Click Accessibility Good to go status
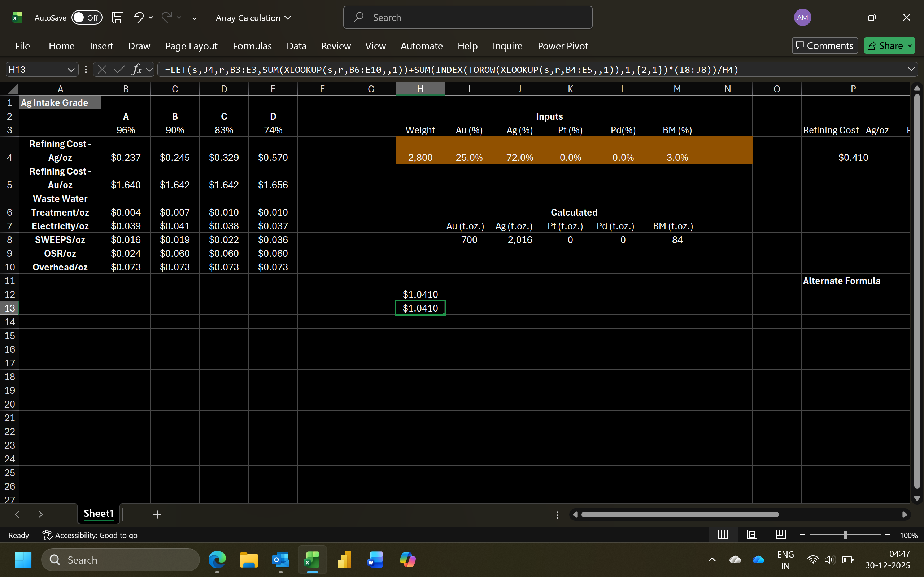Viewport: 924px width, 577px height. coord(90,536)
